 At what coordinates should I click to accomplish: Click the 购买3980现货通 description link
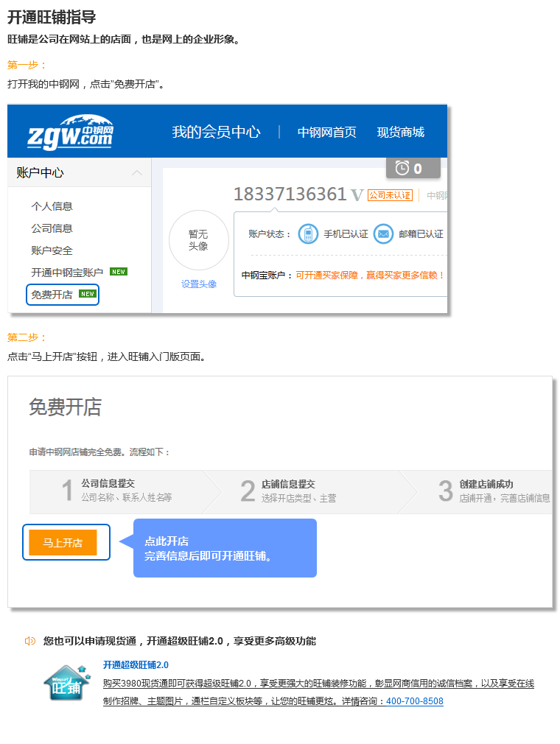(x=318, y=692)
